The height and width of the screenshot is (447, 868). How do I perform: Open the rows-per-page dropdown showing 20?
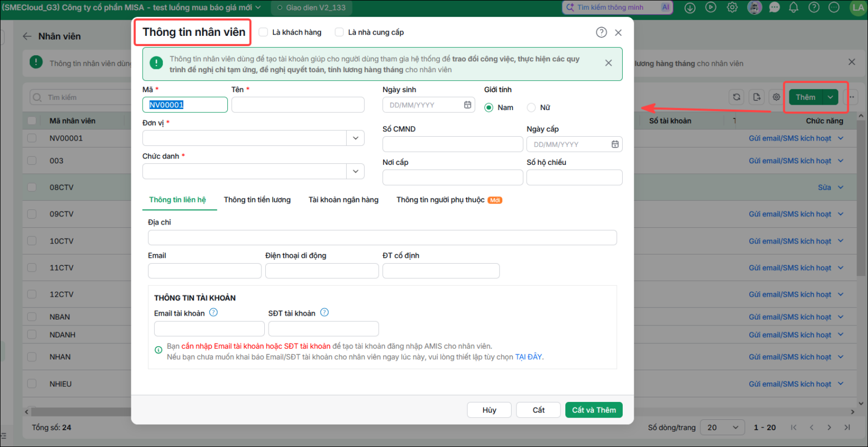point(722,427)
